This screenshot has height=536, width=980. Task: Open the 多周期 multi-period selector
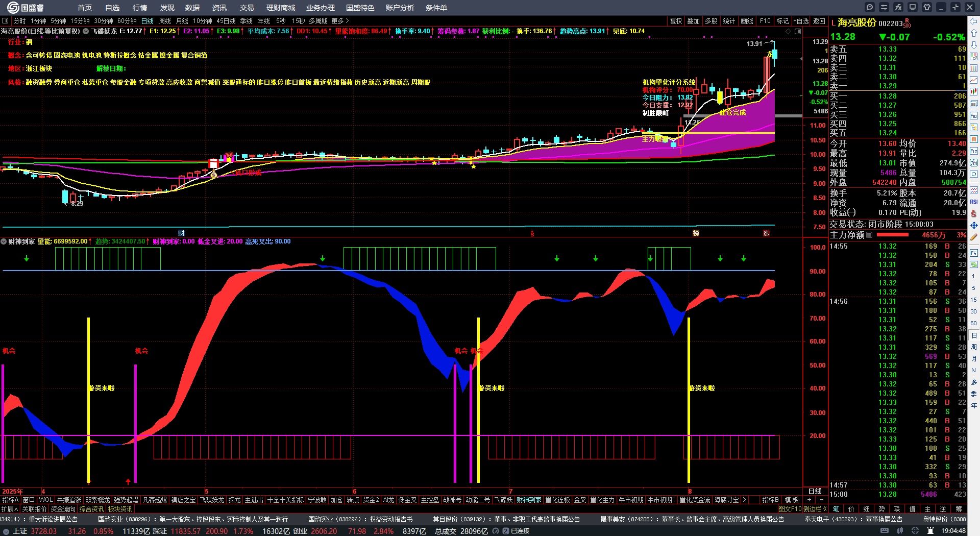[318, 21]
